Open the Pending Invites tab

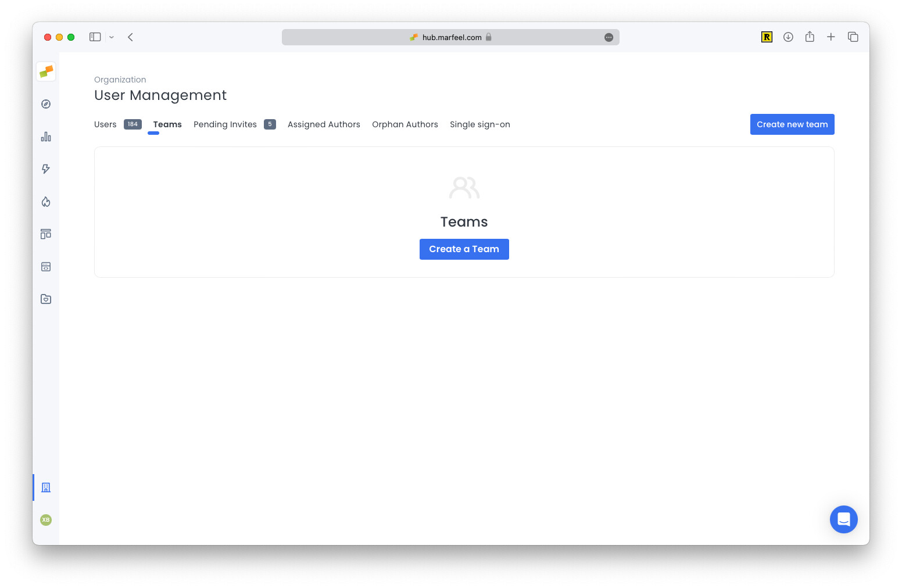pyautogui.click(x=225, y=124)
